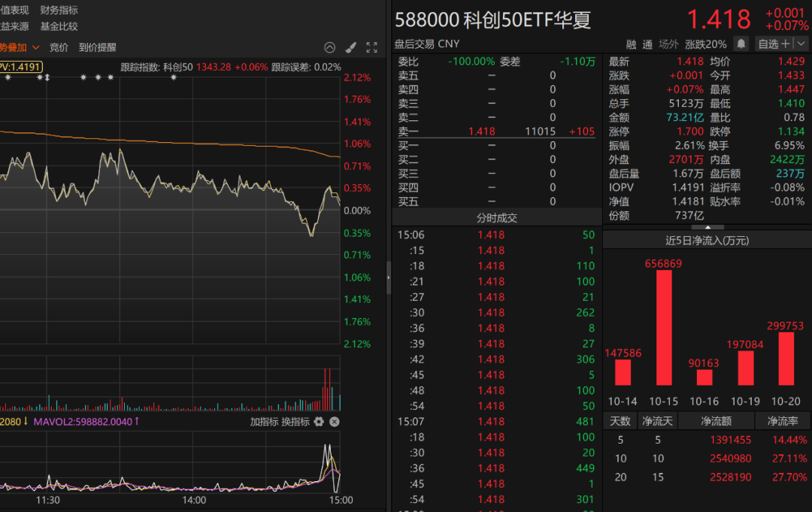812x512 pixels.
Task: Close the indicator panel with X icon
Action: click(x=335, y=422)
